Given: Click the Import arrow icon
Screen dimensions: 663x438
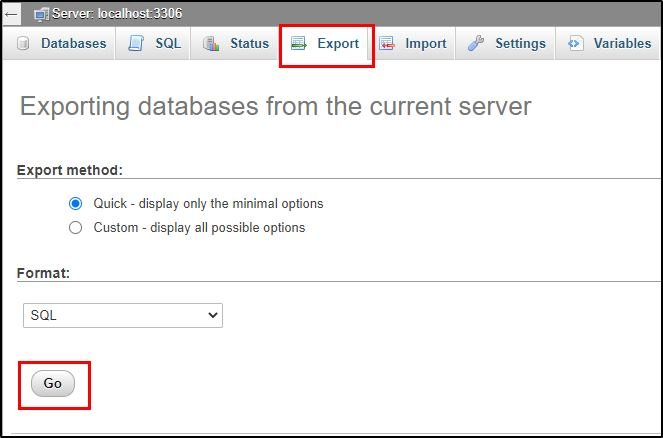Looking at the screenshot, I should [x=386, y=44].
